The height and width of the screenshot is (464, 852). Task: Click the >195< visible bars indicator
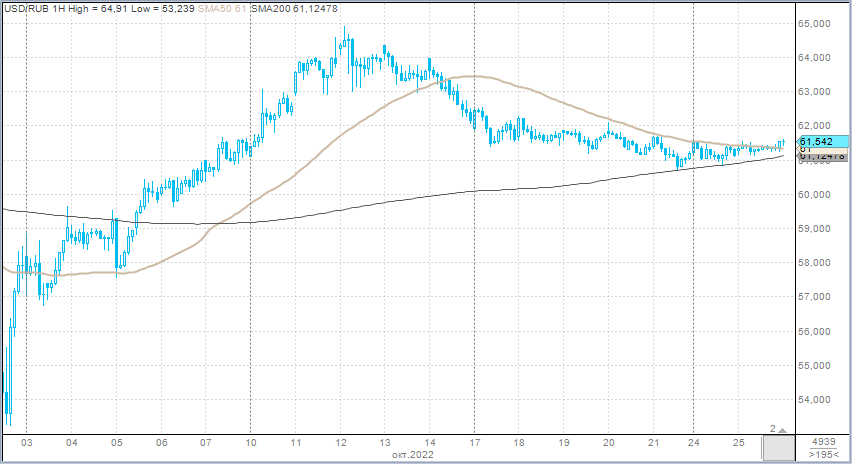click(x=823, y=455)
